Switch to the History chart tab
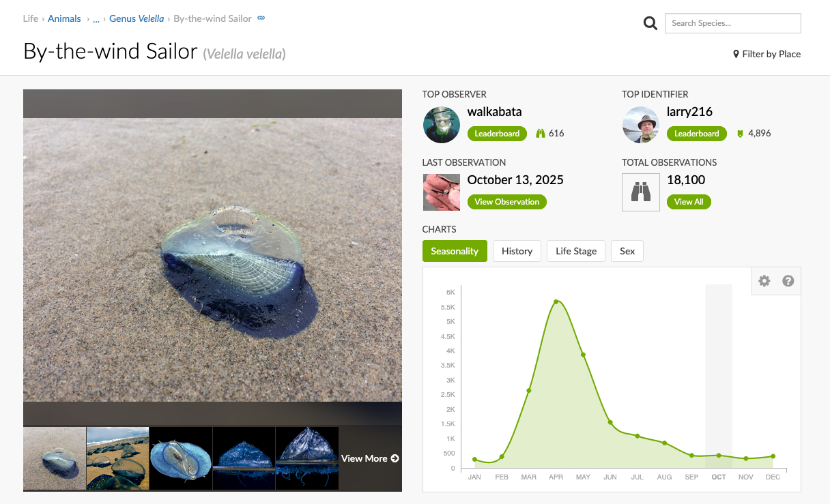The image size is (830, 504). (x=517, y=251)
